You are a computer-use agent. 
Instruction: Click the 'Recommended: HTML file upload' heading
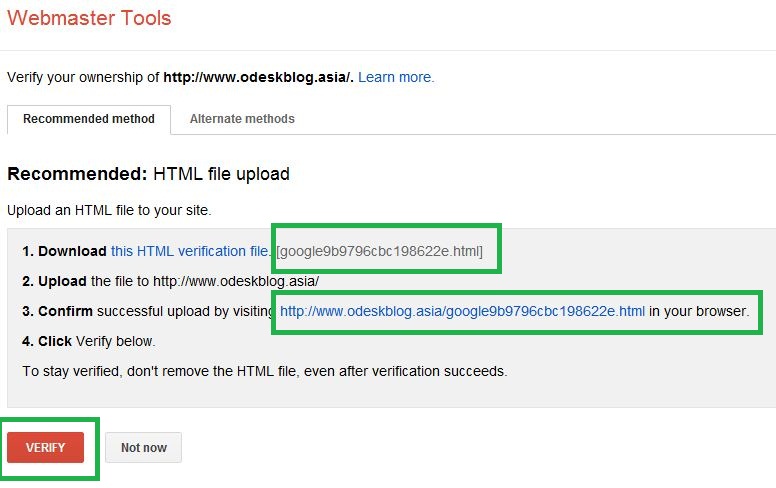coord(148,174)
